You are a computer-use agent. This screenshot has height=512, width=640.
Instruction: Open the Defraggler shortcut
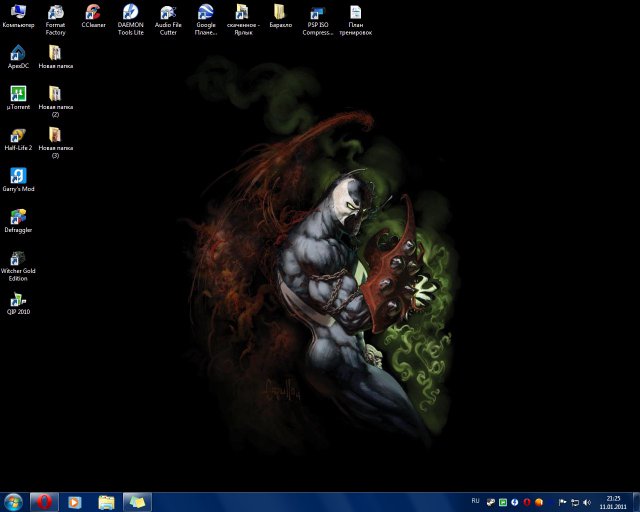[18, 217]
